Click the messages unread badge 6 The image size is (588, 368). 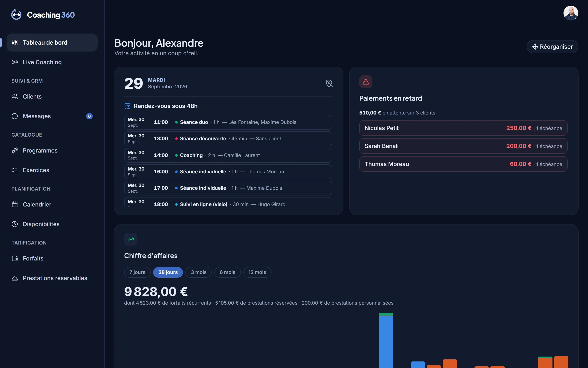(x=89, y=116)
